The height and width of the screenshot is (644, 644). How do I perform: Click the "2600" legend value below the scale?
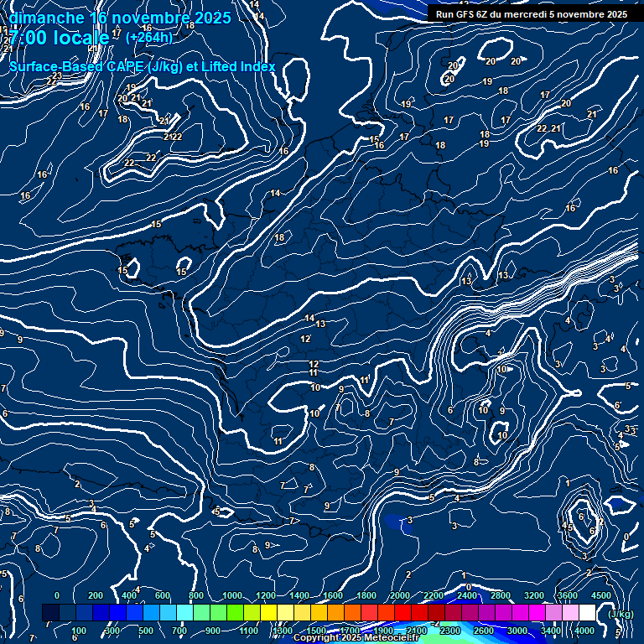point(484,631)
